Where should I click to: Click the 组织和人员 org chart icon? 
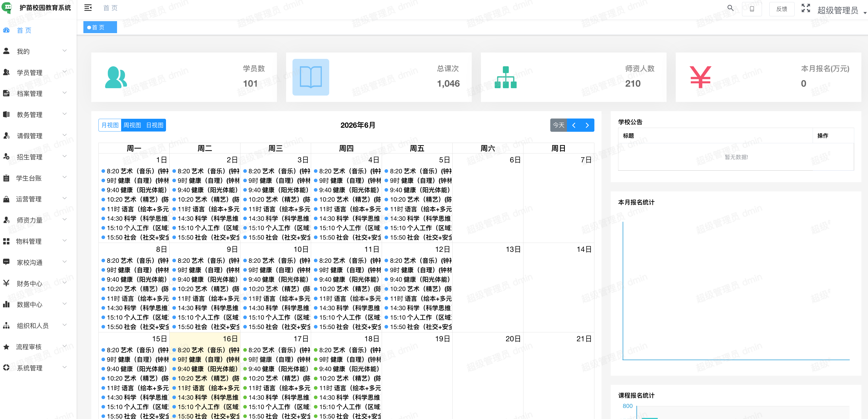(6, 325)
